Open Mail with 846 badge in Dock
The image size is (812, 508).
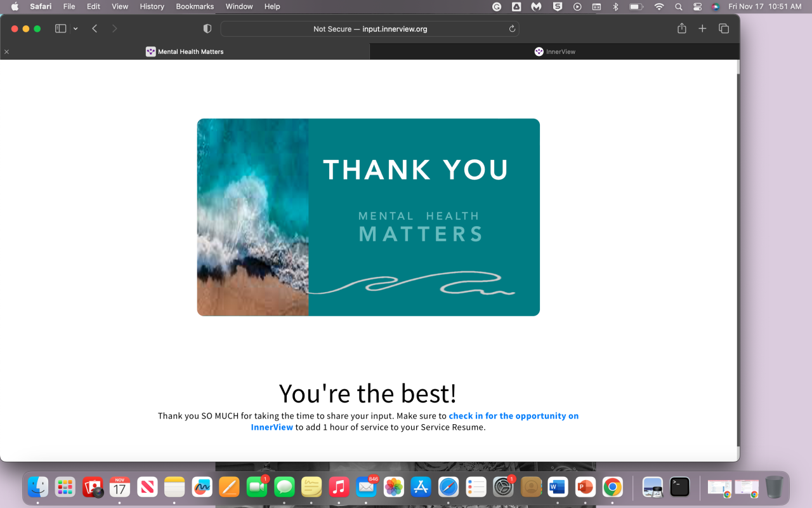[366, 487]
